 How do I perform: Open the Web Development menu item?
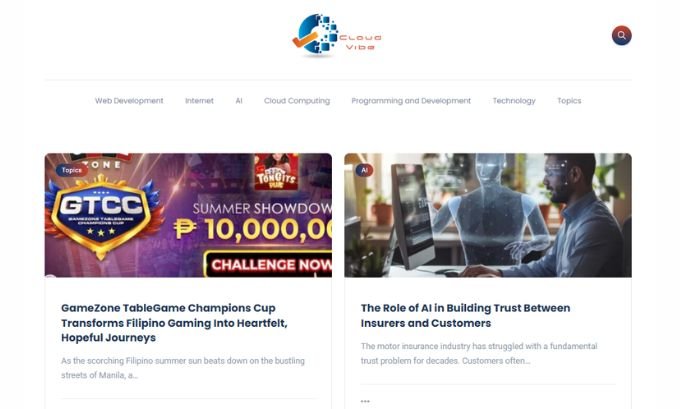pos(129,101)
